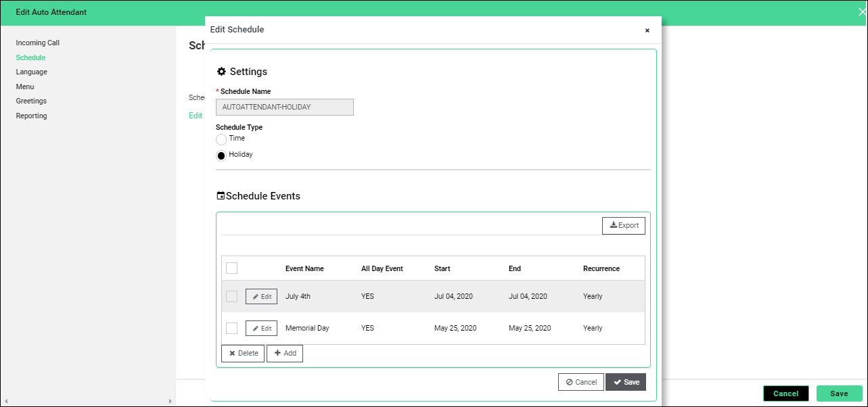Edit the July 4th event

click(x=261, y=297)
